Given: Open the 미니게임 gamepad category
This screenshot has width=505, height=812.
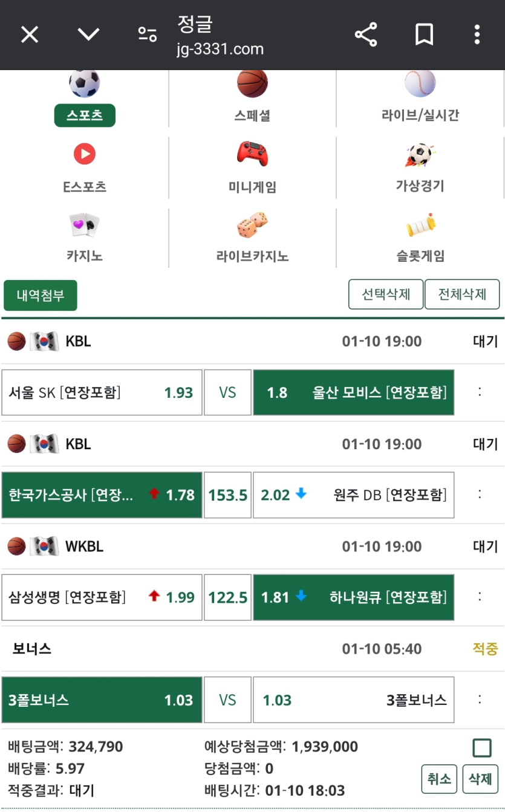Looking at the screenshot, I should pos(252,167).
